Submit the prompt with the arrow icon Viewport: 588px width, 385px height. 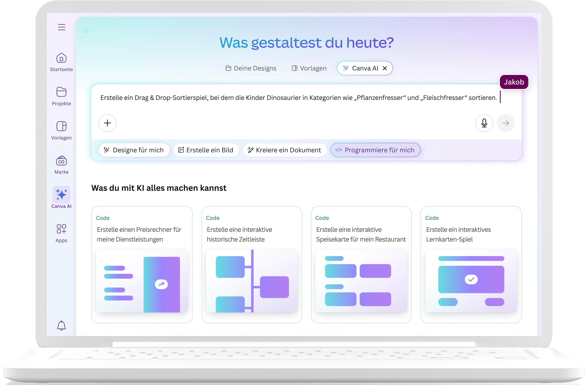506,123
